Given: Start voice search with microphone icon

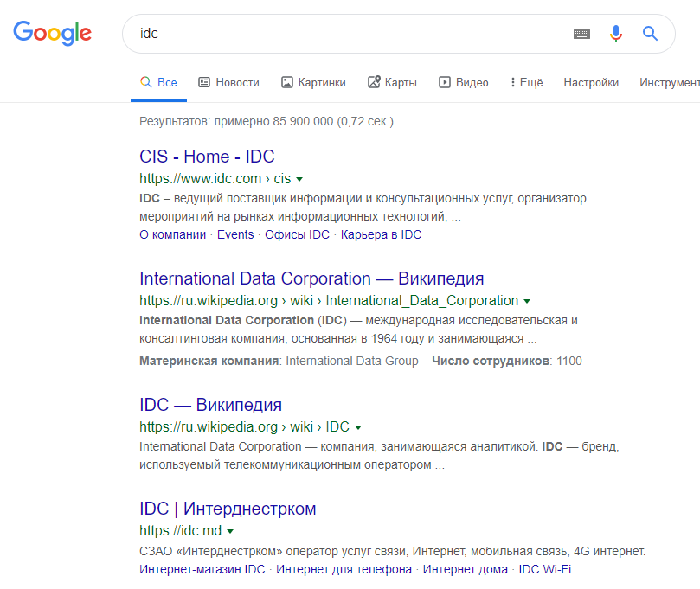Looking at the screenshot, I should (x=615, y=34).
